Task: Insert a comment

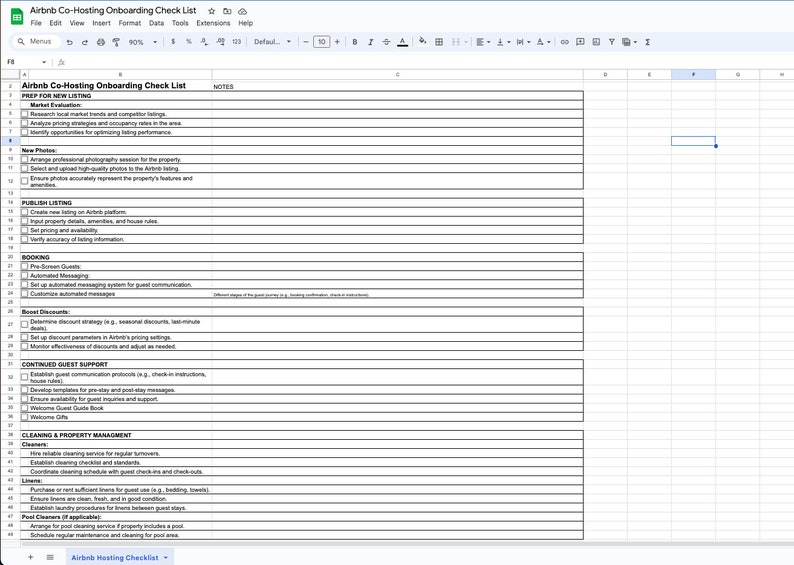Action: (x=580, y=42)
